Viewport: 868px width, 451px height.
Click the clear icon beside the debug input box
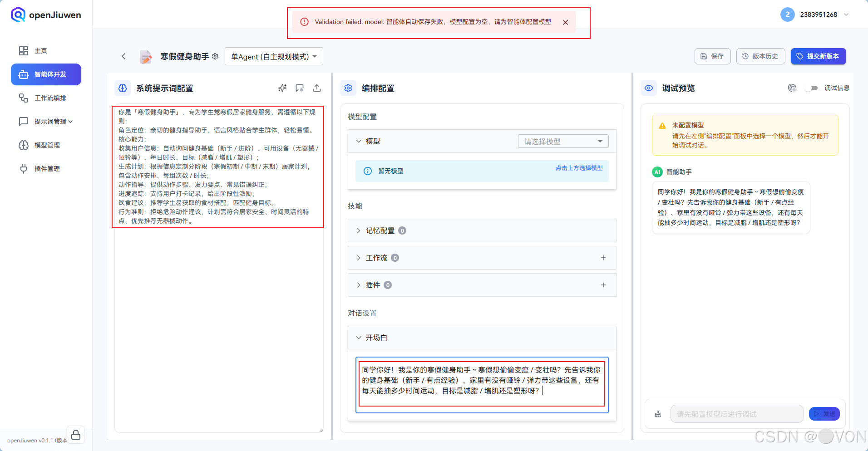coord(658,413)
